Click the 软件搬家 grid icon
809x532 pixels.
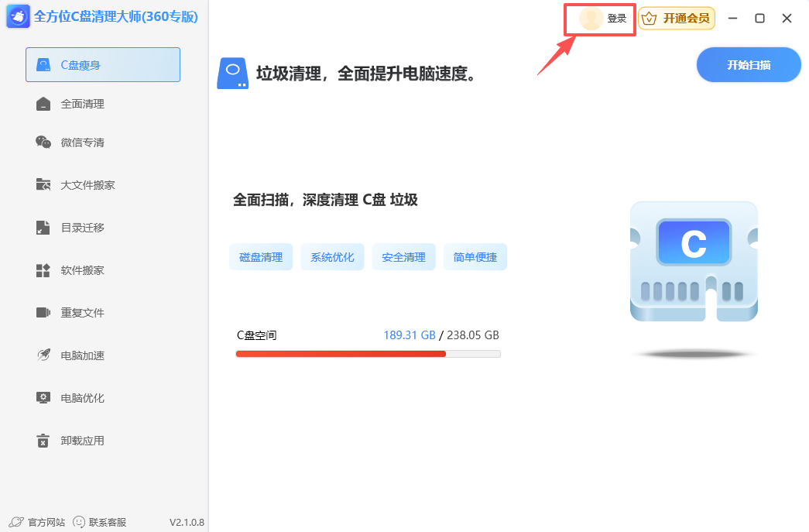tap(43, 270)
